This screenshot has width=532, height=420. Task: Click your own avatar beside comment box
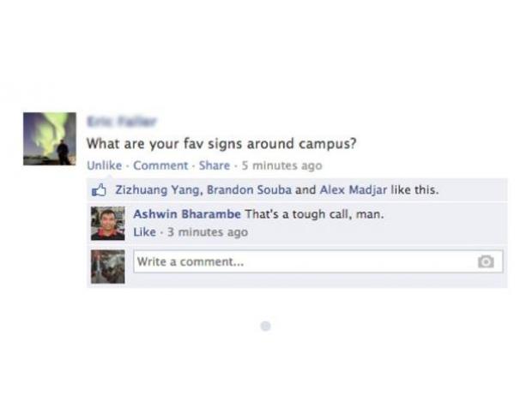[x=108, y=267]
